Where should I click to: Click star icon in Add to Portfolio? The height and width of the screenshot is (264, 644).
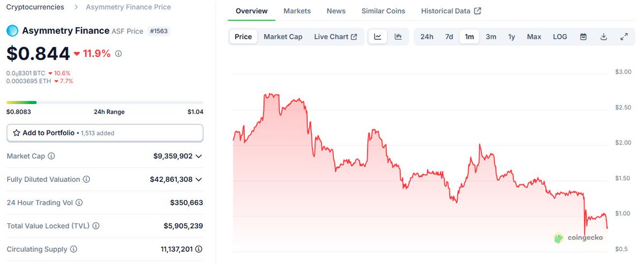tap(17, 133)
